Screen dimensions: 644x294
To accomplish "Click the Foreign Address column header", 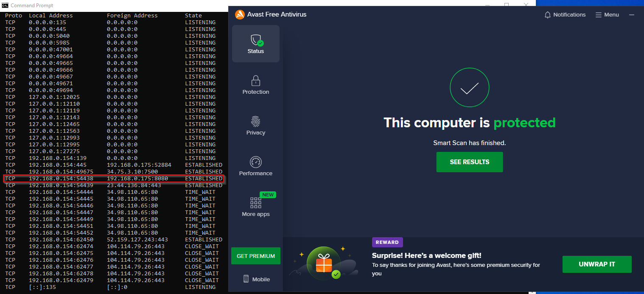I will click(132, 16).
